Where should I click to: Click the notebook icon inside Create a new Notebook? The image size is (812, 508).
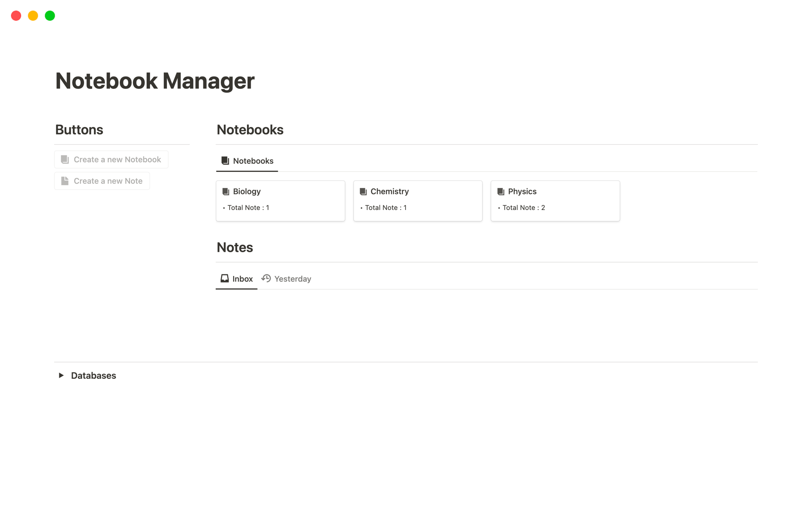[64, 159]
